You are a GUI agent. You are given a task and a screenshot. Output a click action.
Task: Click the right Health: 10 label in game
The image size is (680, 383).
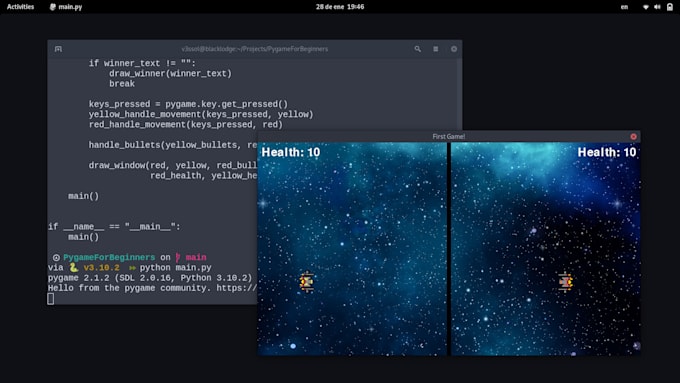pos(606,152)
